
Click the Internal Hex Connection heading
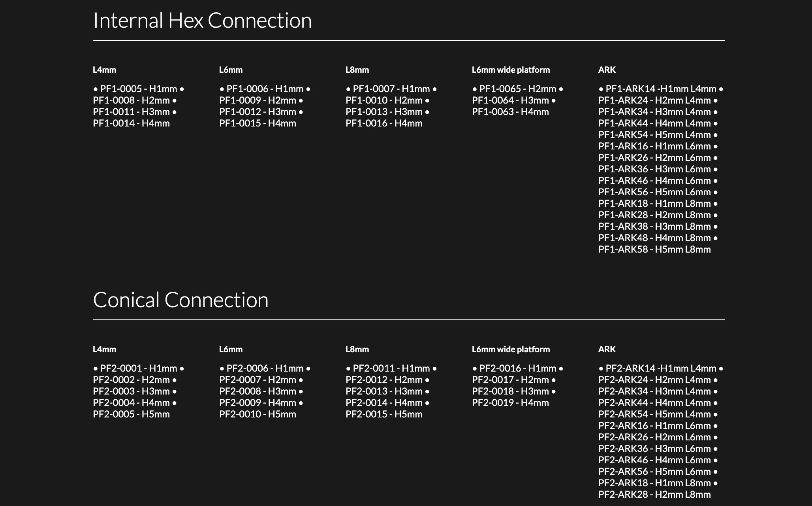202,21
